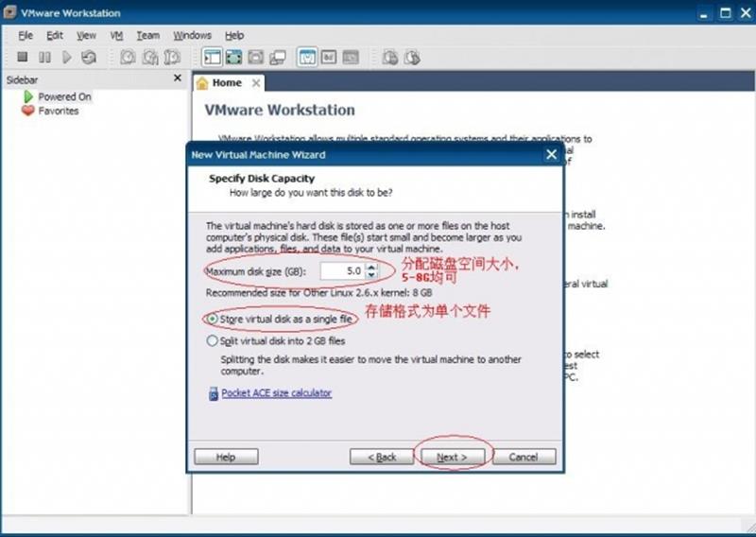This screenshot has height=537, width=756.
Task: Click the Take Snapshot toolbar icon
Action: point(128,58)
